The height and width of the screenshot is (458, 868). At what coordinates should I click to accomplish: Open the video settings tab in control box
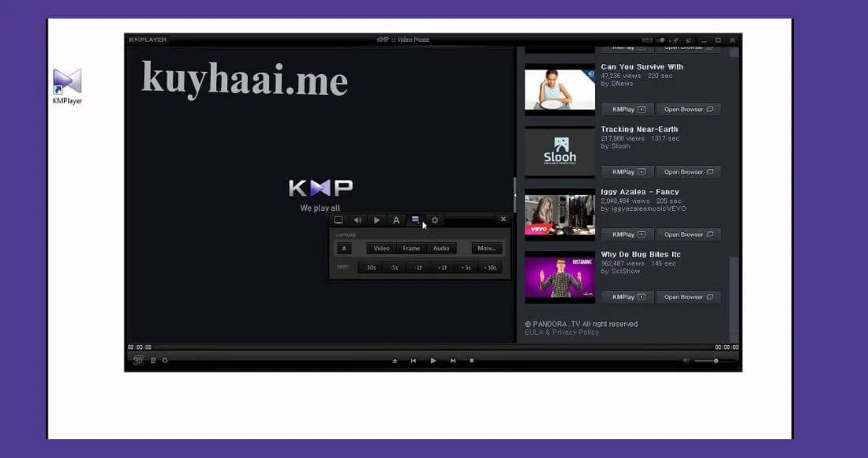(339, 220)
